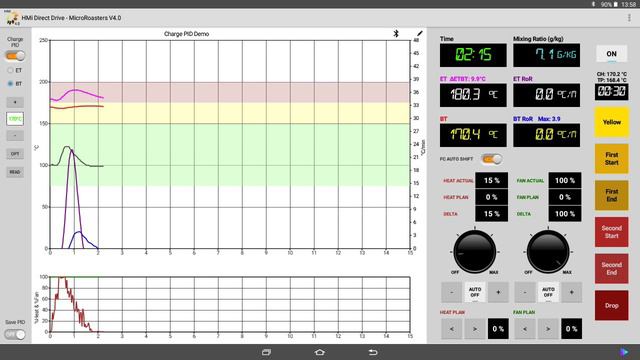This screenshot has height=360, width=640.
Task: Click the 00:30 countdown timer display
Action: [611, 91]
